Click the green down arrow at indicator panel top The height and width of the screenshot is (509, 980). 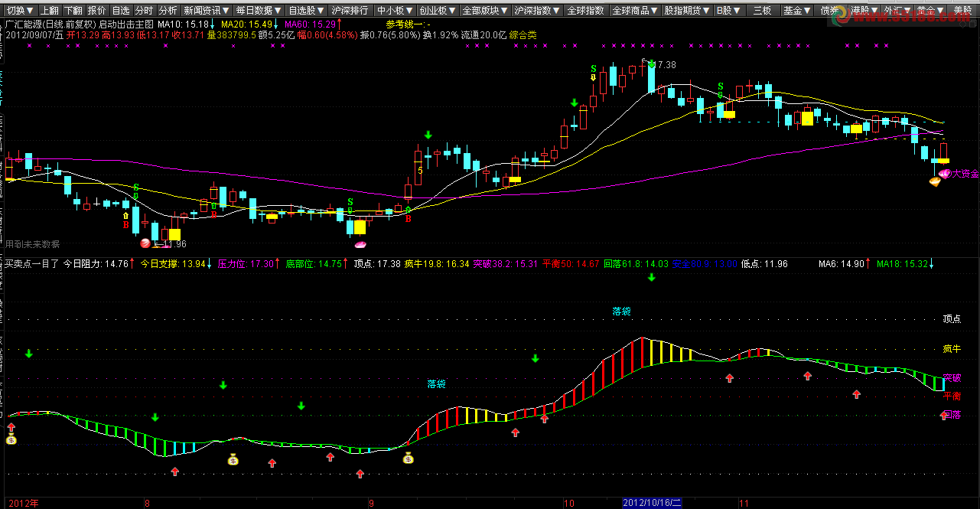pyautogui.click(x=652, y=277)
